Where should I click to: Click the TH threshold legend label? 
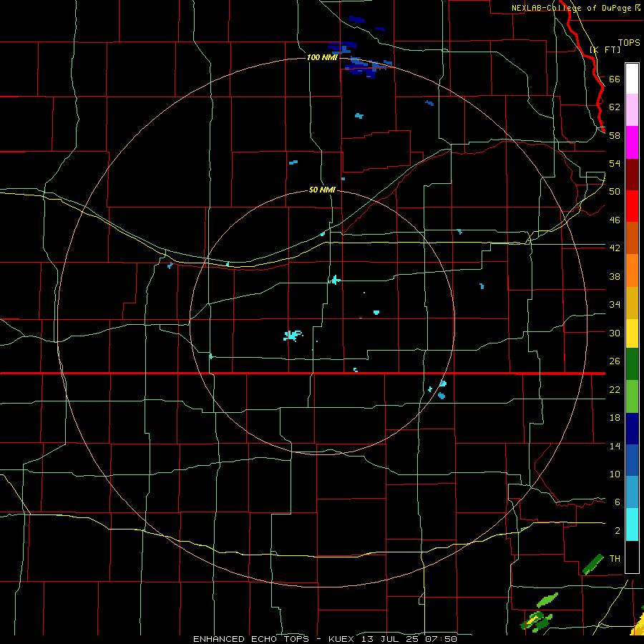(x=615, y=558)
